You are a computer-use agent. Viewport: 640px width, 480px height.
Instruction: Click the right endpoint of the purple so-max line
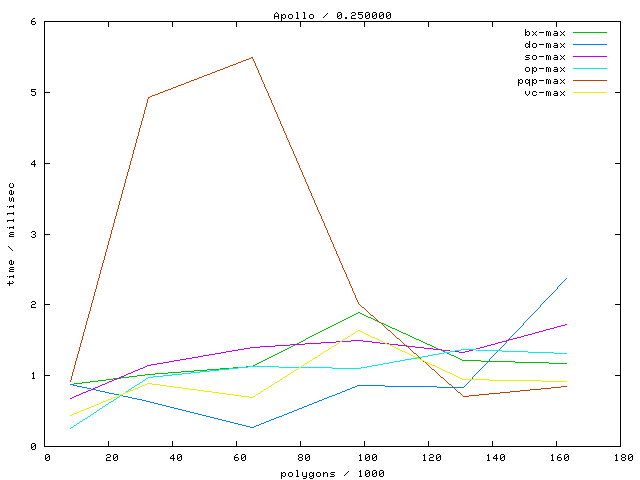[567, 324]
